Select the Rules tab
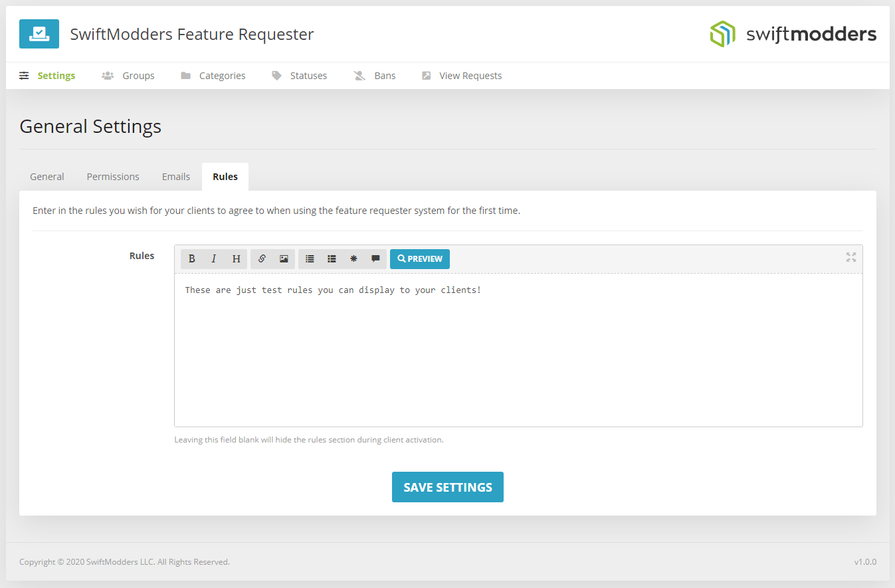 pyautogui.click(x=225, y=177)
